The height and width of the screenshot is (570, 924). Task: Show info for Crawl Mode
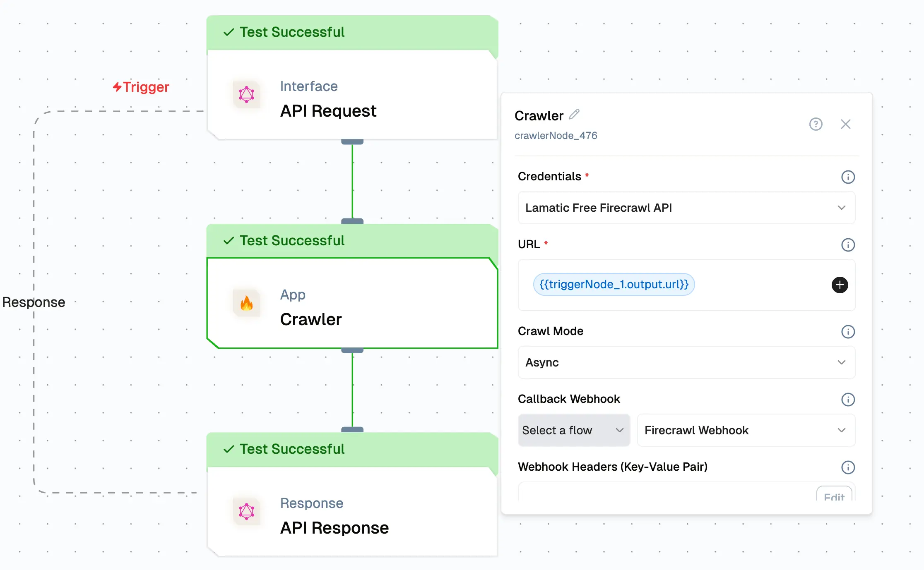(x=848, y=332)
